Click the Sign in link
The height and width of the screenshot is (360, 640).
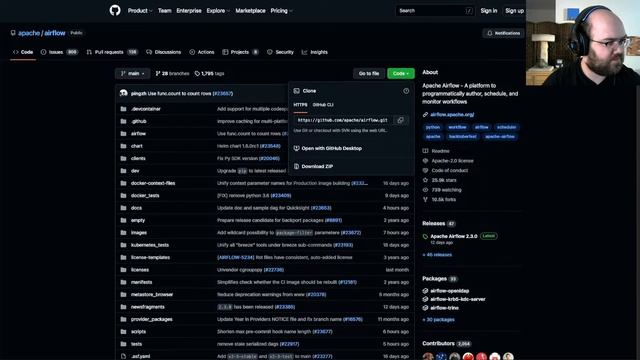click(x=489, y=11)
